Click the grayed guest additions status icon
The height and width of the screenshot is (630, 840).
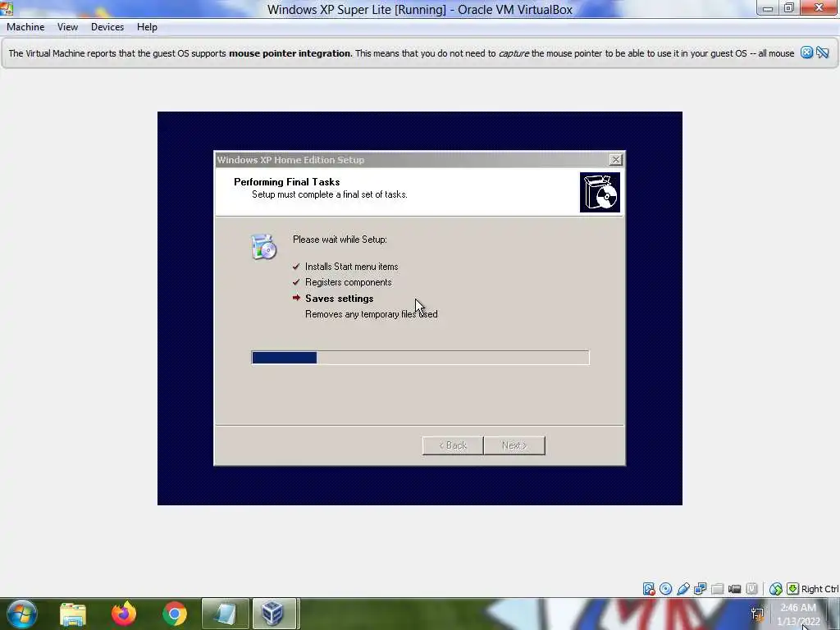click(751, 589)
